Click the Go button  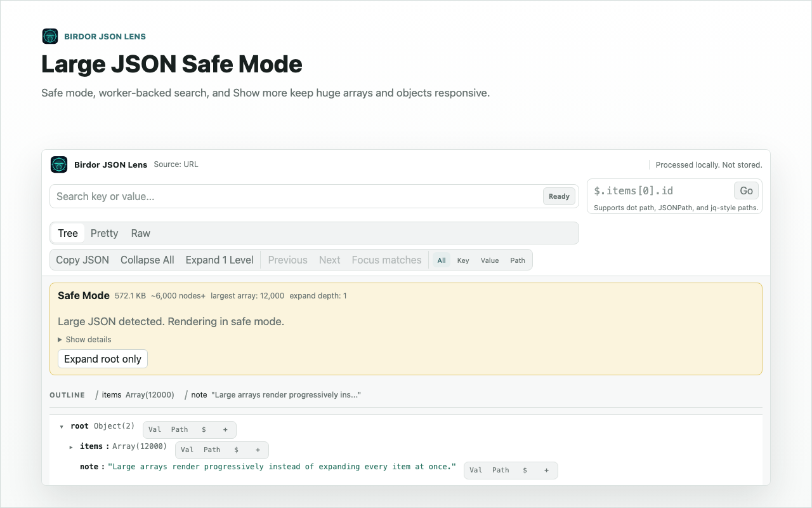[x=746, y=190]
